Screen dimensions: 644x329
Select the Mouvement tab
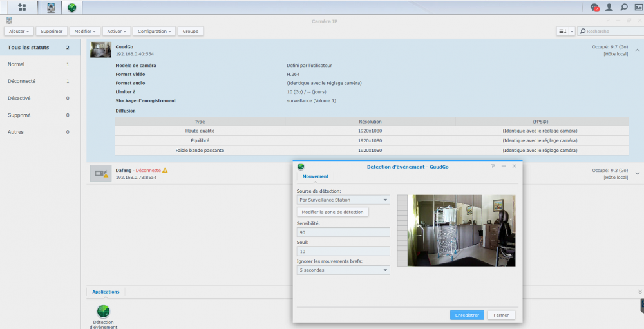click(x=315, y=176)
